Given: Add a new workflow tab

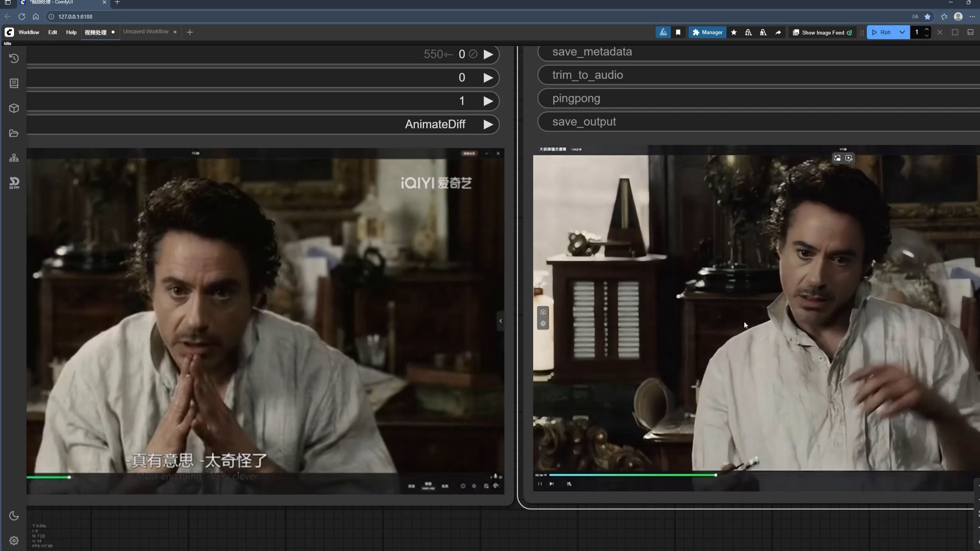Looking at the screenshot, I should tap(190, 32).
